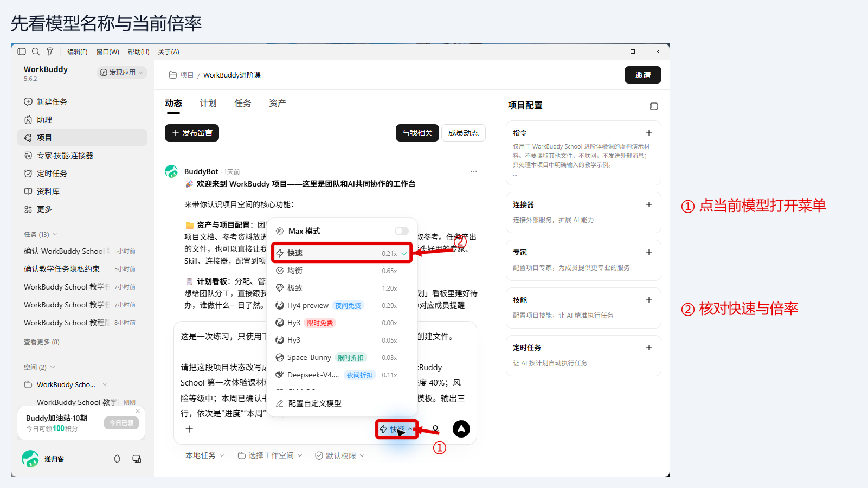Open the 默认权限 dropdown

coord(340,455)
